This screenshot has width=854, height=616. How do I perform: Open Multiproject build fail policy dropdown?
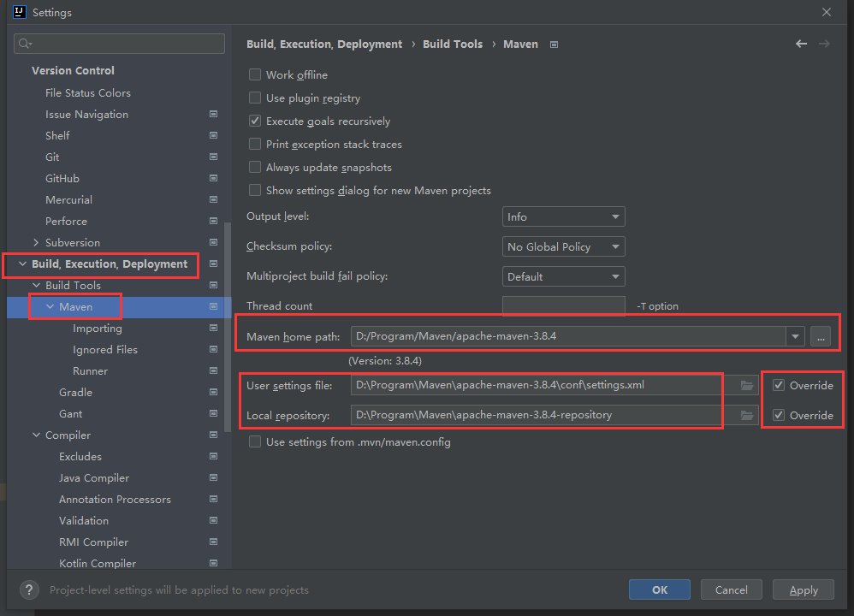[563, 276]
